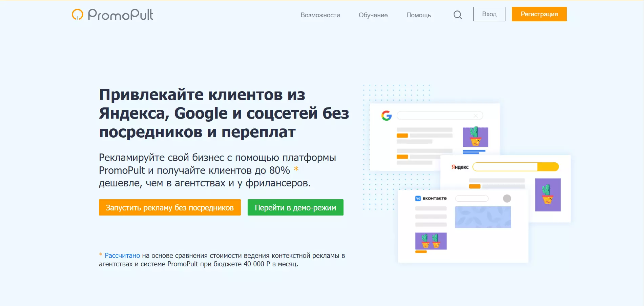
Task: Click the Яндекс card cactus thumbnail
Action: coord(548,195)
